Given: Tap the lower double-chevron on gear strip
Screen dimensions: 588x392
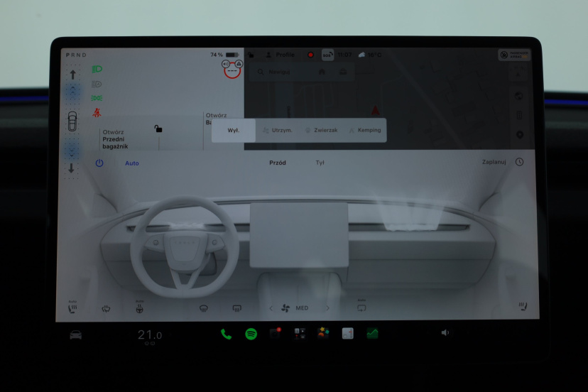Looking at the screenshot, I should tap(72, 152).
